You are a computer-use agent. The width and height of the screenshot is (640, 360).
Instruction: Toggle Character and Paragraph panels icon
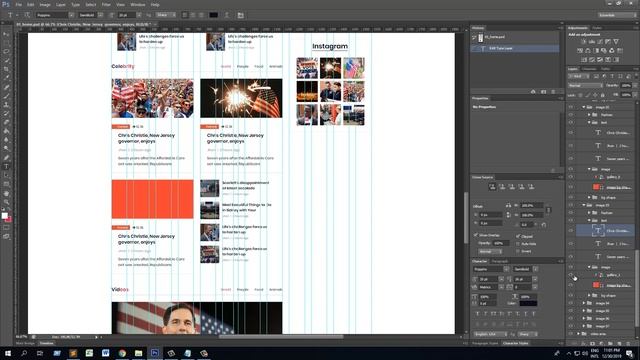(x=240, y=15)
